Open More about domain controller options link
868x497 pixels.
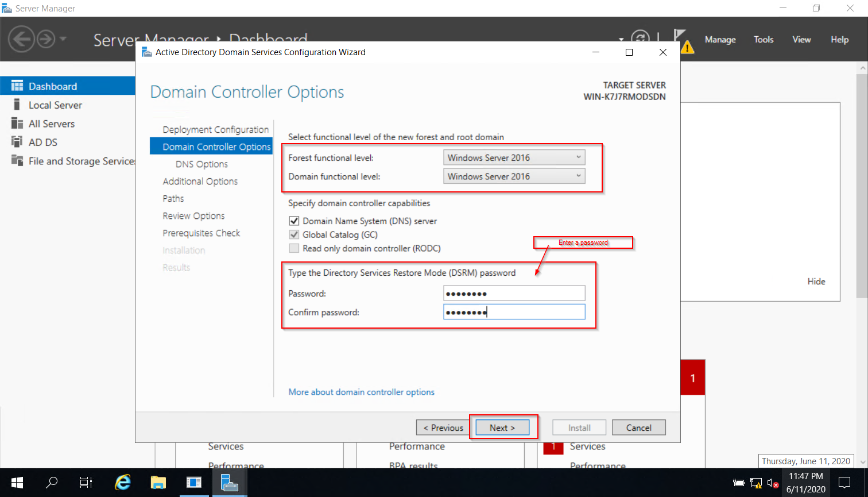361,392
